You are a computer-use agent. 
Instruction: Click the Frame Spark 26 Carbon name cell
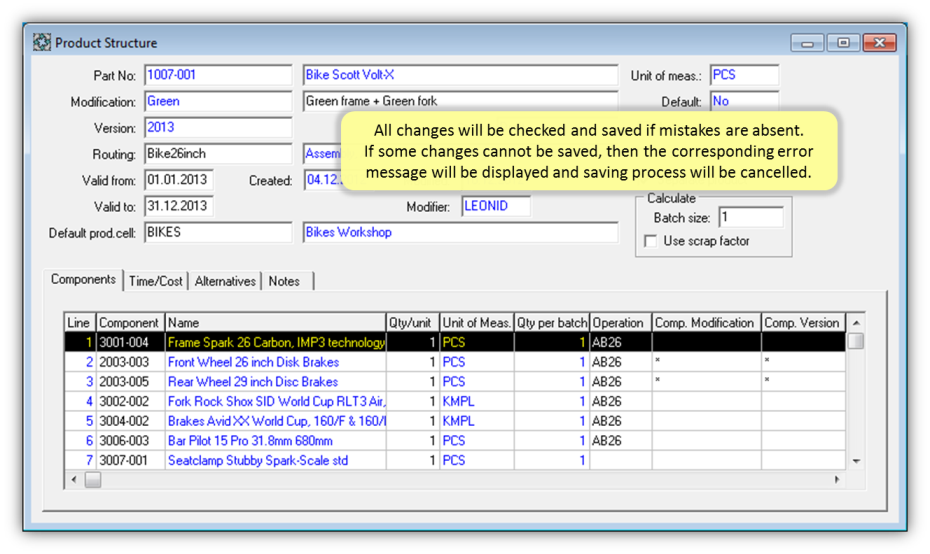pyautogui.click(x=276, y=342)
